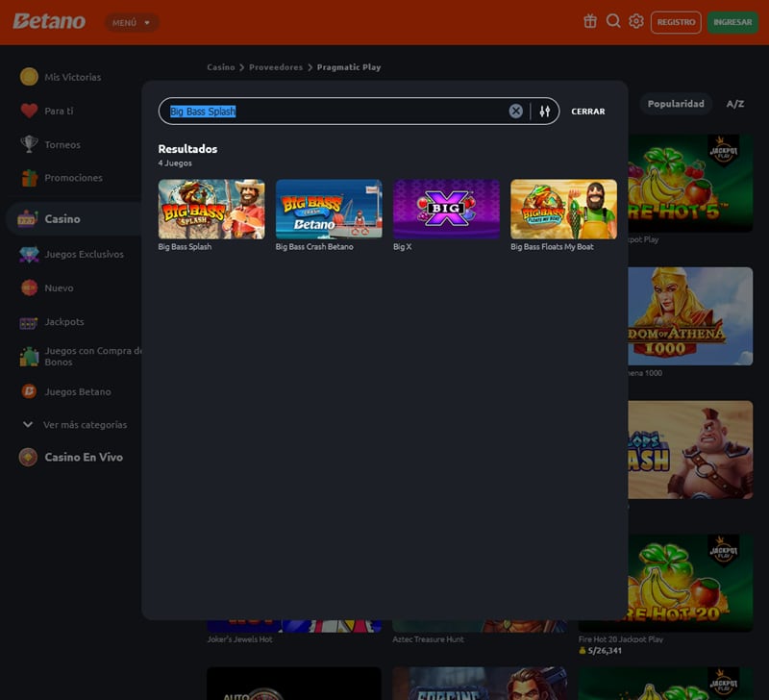Sort games by A/Z
The image size is (769, 700).
coord(734,104)
